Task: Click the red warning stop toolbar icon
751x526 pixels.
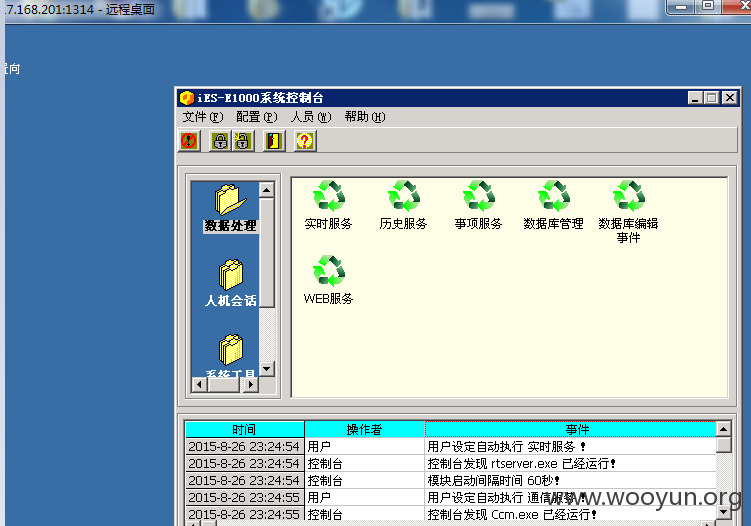Action: click(x=189, y=141)
